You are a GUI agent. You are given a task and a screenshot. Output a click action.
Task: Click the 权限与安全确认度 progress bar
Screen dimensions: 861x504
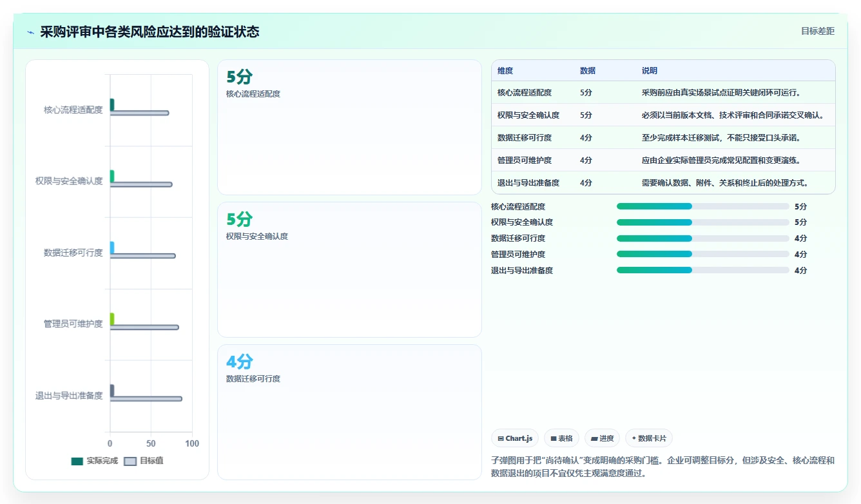[703, 222]
